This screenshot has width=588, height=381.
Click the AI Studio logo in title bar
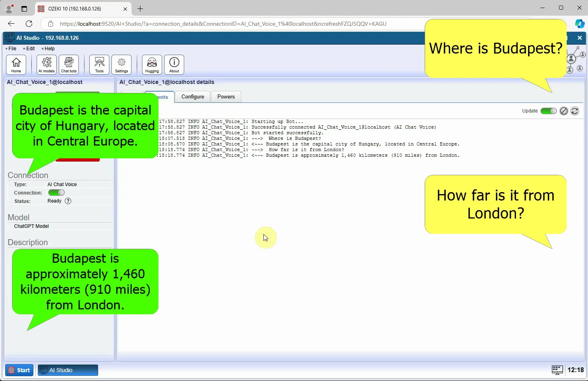point(10,38)
